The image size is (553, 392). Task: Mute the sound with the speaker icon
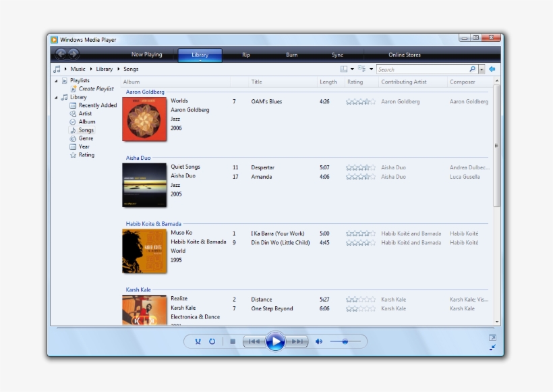[x=319, y=341]
